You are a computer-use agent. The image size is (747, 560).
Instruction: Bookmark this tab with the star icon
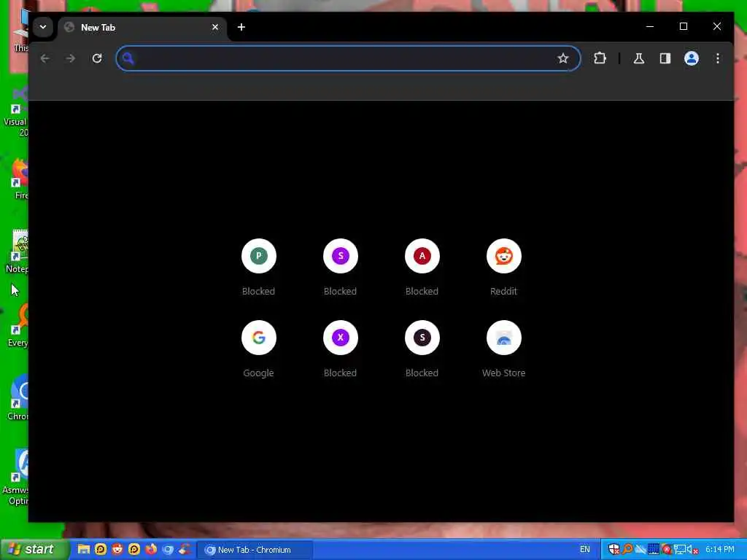pos(562,58)
